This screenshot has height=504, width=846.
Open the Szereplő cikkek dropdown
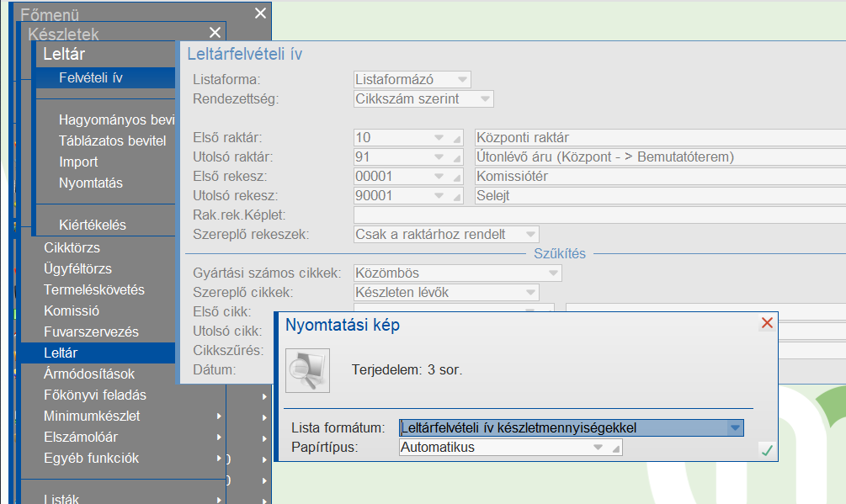coord(532,292)
